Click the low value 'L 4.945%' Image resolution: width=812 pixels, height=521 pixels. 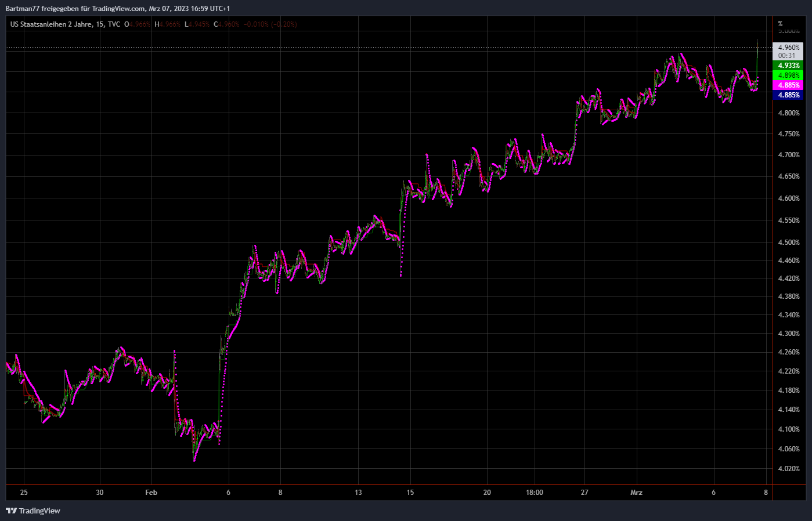[x=197, y=24]
